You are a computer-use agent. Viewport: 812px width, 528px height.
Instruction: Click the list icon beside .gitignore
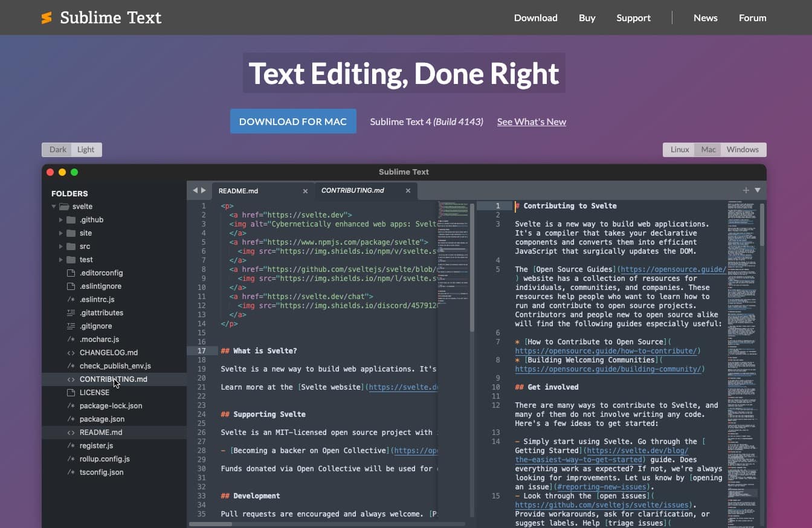(x=71, y=326)
